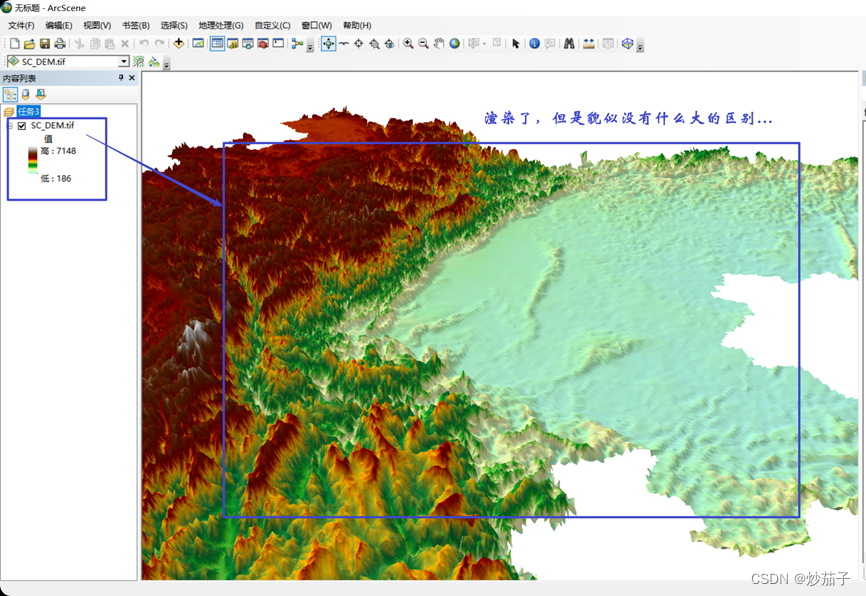Image resolution: width=866 pixels, height=596 pixels.
Task: Select the black arrow Select Elements tool
Action: pyautogui.click(x=516, y=44)
